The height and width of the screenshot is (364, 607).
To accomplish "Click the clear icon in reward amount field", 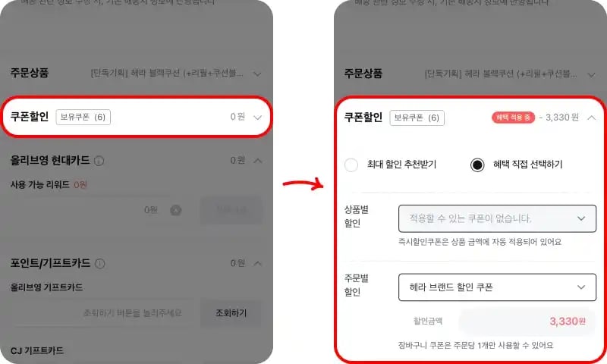I will (x=176, y=210).
